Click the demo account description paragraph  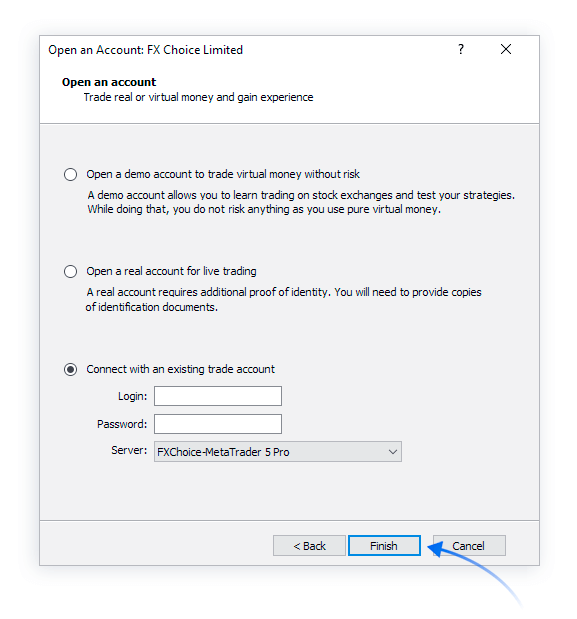coord(301,202)
